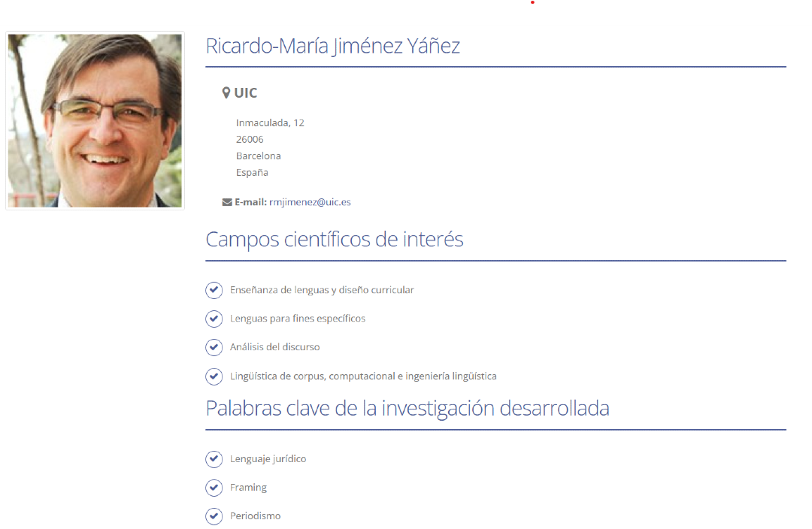
Task: Click the Barcelona city text
Action: click(x=258, y=156)
